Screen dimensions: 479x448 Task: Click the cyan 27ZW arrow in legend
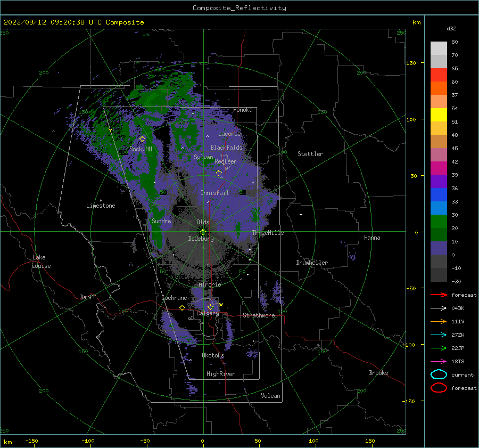point(439,335)
